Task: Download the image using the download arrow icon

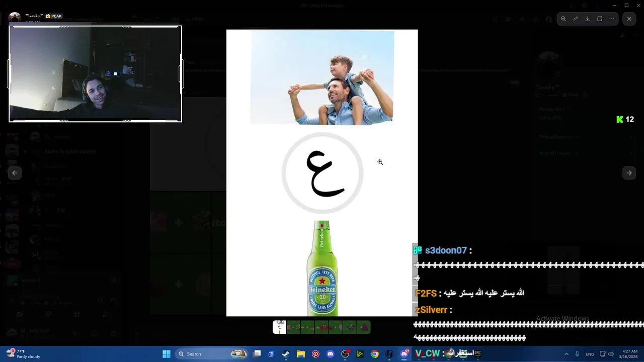Action: (x=588, y=19)
